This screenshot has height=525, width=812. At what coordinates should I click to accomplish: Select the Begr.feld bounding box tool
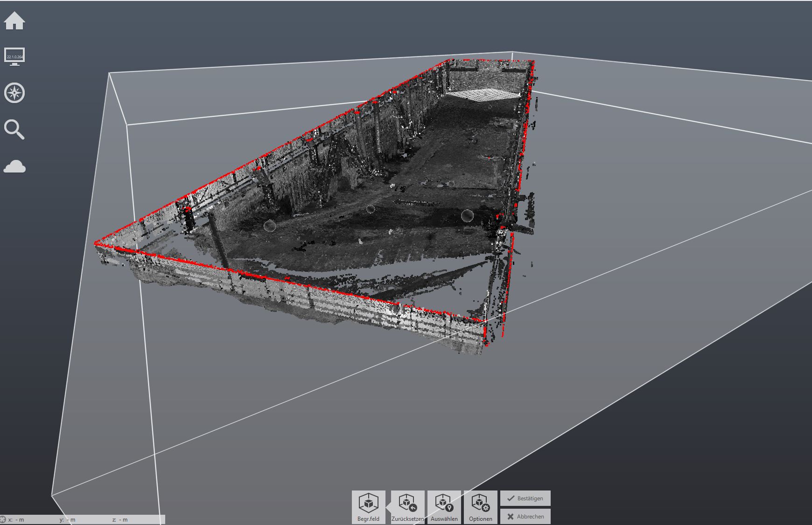tap(368, 507)
